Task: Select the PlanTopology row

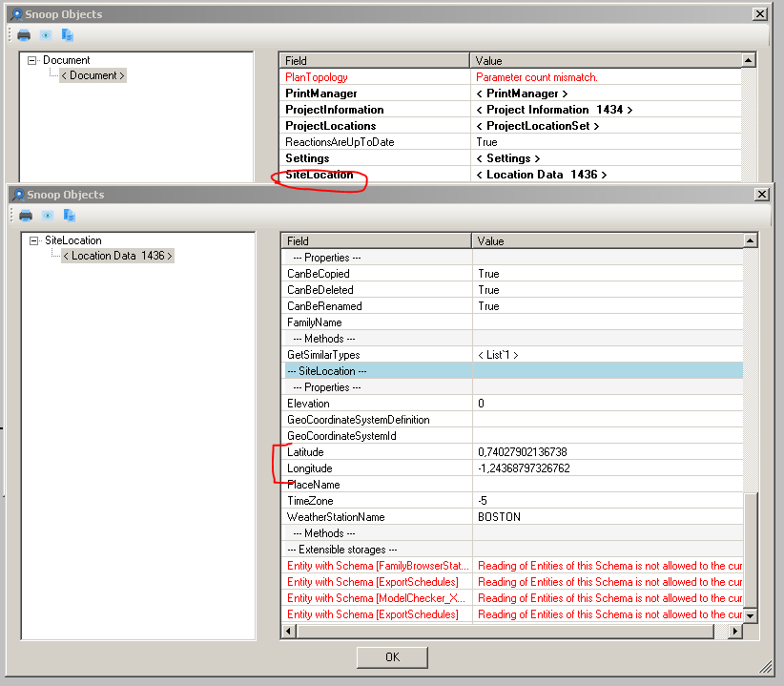Action: (510, 77)
